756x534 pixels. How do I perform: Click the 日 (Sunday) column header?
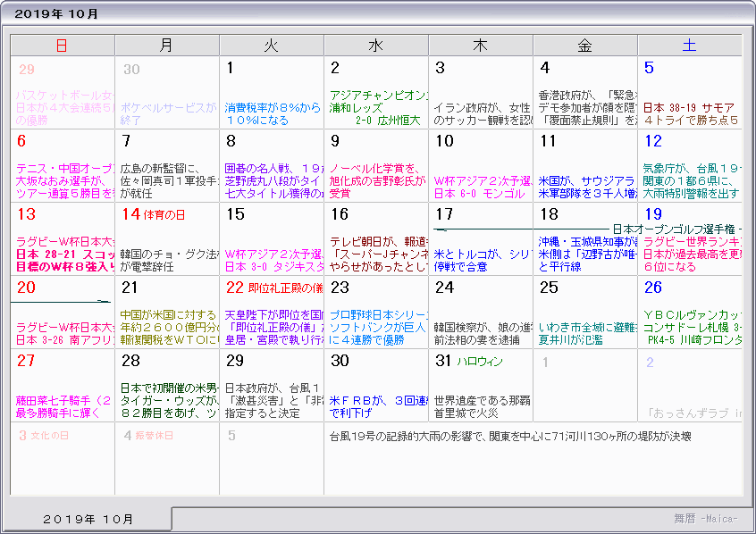coord(62,46)
